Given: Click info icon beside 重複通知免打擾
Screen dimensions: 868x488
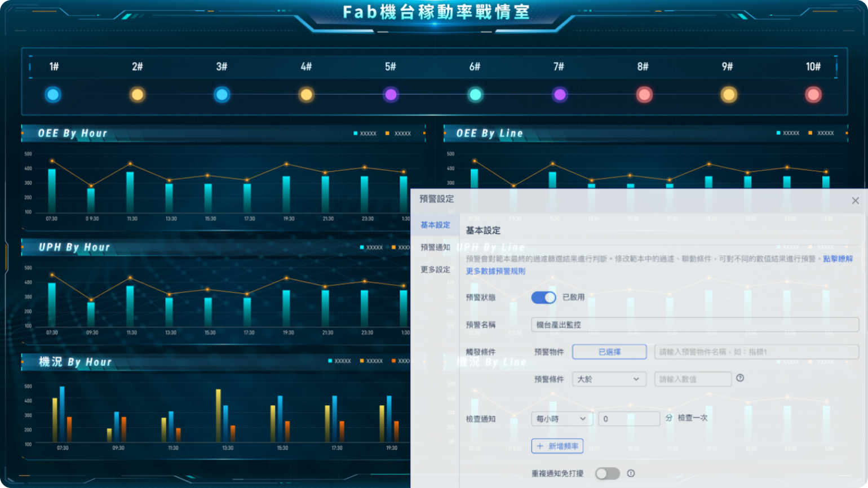Looking at the screenshot, I should (631, 473).
